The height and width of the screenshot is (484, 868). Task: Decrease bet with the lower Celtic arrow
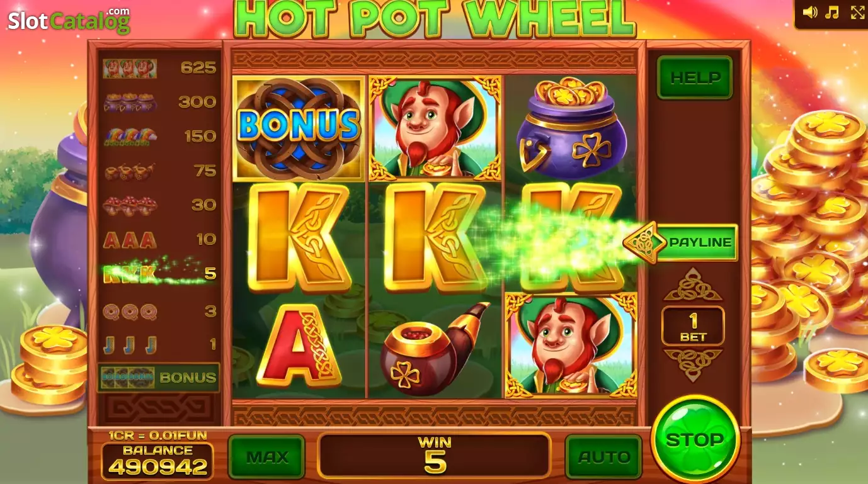(693, 365)
